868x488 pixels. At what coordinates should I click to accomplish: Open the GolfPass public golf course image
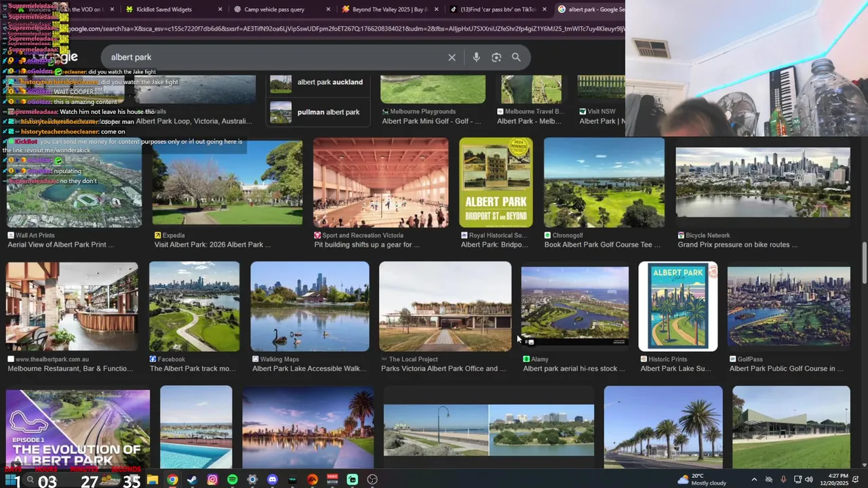click(789, 306)
